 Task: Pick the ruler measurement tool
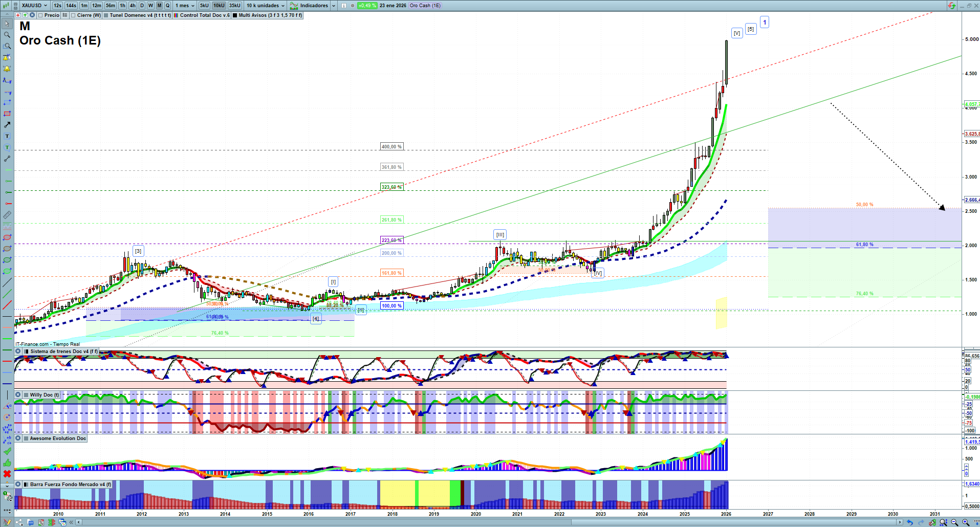pyautogui.click(x=7, y=215)
